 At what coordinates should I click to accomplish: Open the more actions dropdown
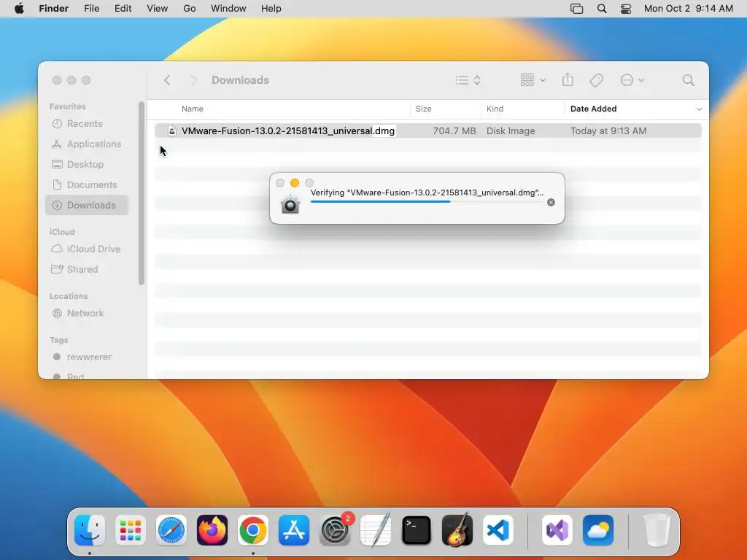pos(632,80)
